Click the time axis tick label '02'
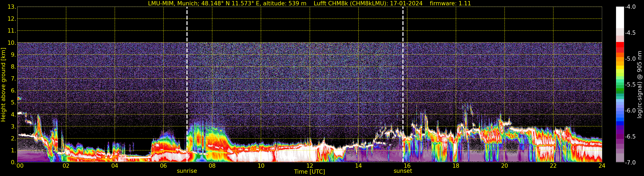 pos(66,166)
